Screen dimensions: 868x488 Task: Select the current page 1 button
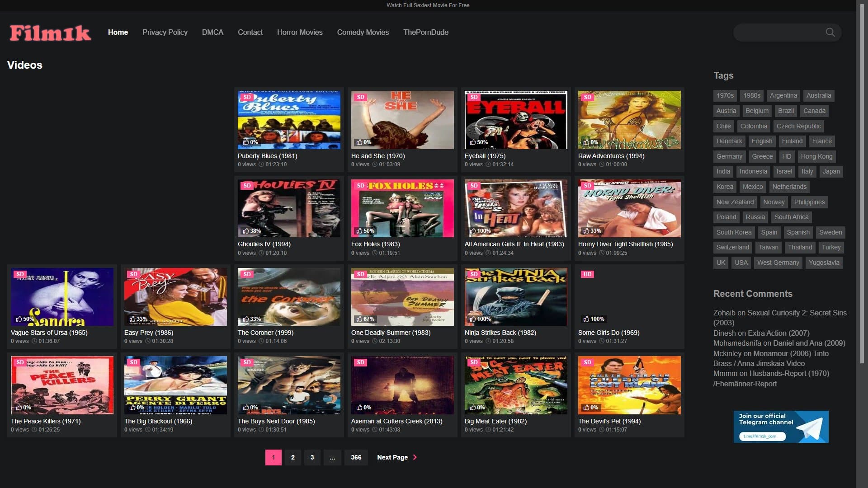[274, 457]
